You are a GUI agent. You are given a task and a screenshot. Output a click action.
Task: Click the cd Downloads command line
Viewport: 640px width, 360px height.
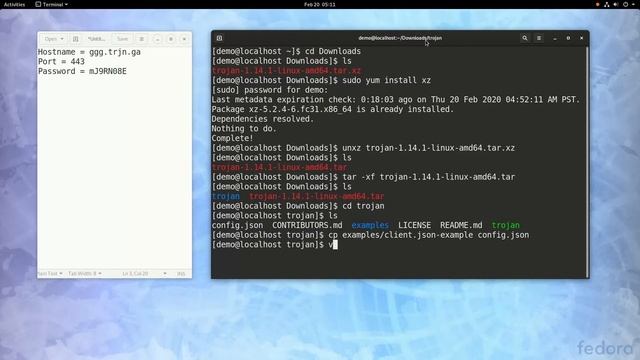286,51
